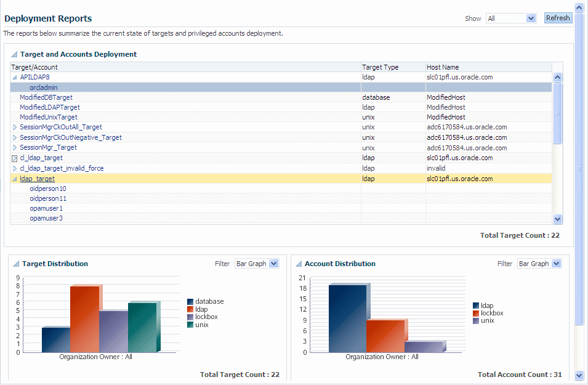Click the Target Type column header
The image size is (588, 385).
pyautogui.click(x=393, y=67)
